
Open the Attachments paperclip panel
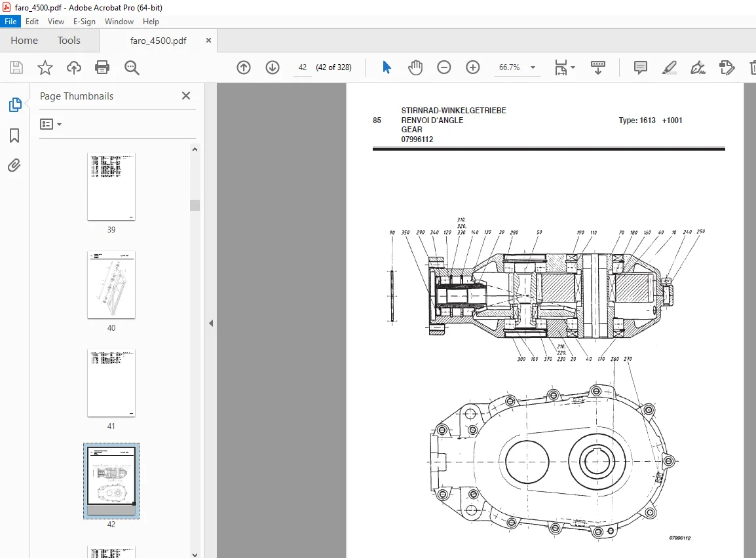[x=14, y=166]
